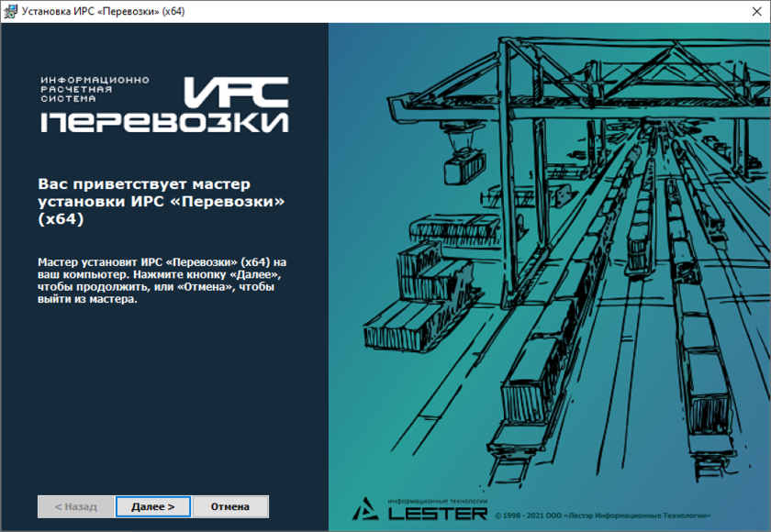The width and height of the screenshot is (771, 532).
Task: Click the «информационные технологии» caption above LESTER
Action: click(x=437, y=501)
